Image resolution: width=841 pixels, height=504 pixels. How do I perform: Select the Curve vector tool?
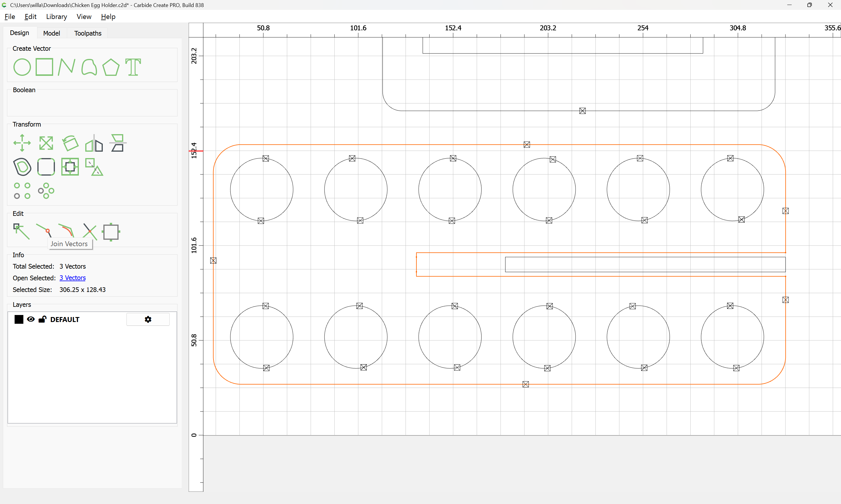pyautogui.click(x=89, y=67)
